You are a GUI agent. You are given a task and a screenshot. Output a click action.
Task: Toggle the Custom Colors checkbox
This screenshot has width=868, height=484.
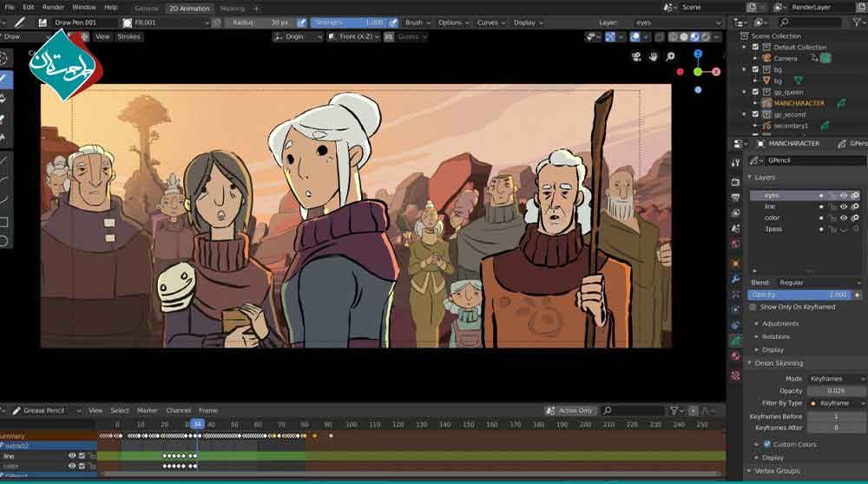767,444
